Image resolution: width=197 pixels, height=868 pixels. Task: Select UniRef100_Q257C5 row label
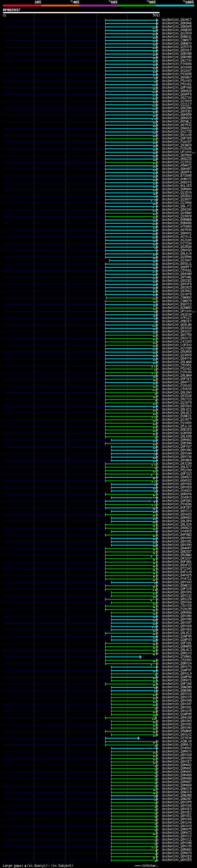[x=177, y=47]
